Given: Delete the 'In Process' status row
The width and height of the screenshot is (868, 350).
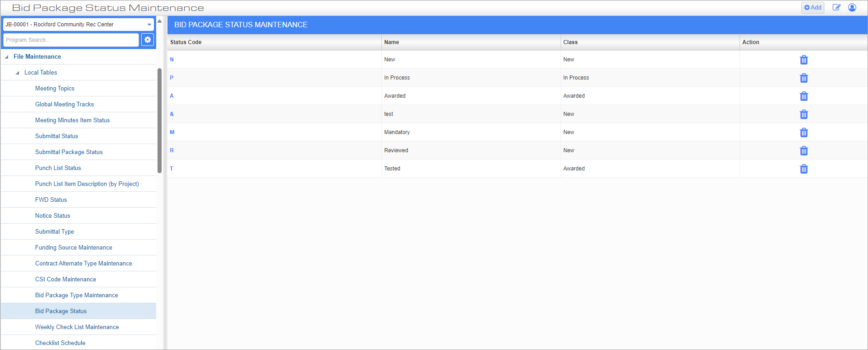Looking at the screenshot, I should coord(804,78).
